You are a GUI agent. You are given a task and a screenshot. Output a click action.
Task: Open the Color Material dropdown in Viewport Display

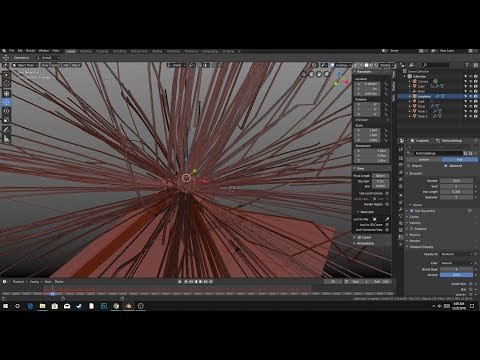pyautogui.click(x=456, y=263)
